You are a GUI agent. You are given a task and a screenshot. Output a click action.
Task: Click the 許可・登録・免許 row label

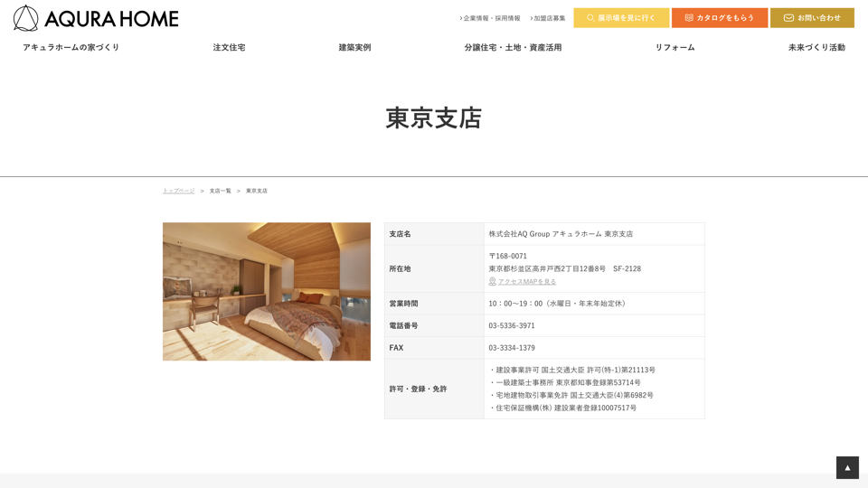[418, 389]
